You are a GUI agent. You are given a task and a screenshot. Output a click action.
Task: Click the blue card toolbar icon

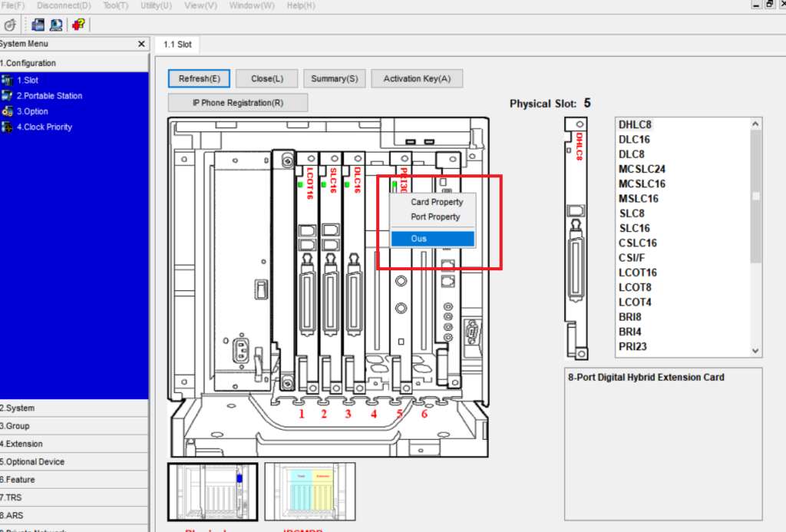[38, 25]
